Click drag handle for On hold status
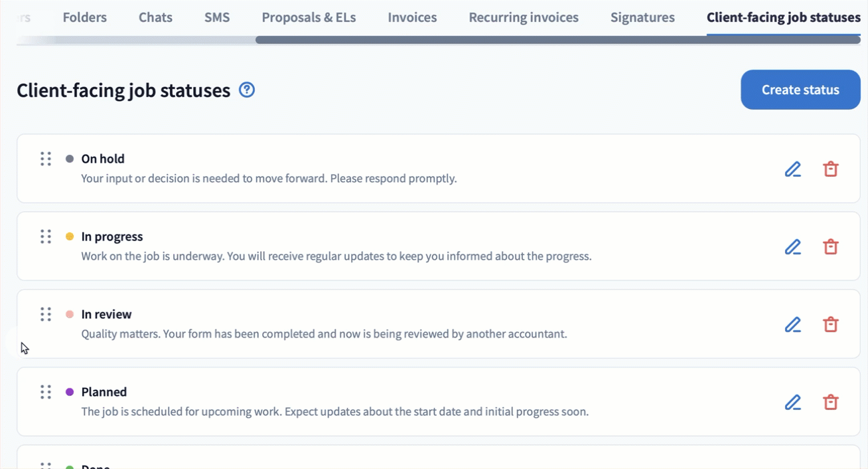The height and width of the screenshot is (469, 868). (x=46, y=159)
